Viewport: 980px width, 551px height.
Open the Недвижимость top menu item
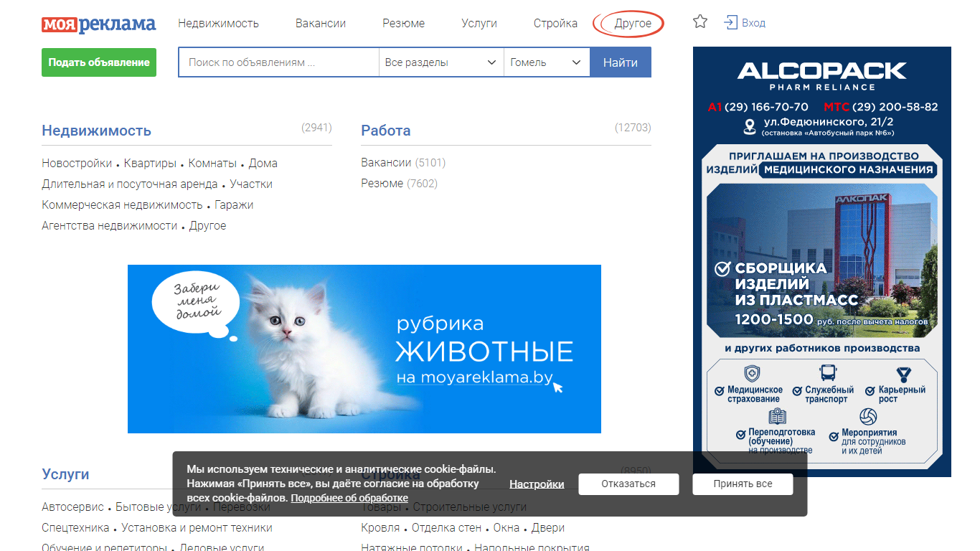[x=218, y=23]
